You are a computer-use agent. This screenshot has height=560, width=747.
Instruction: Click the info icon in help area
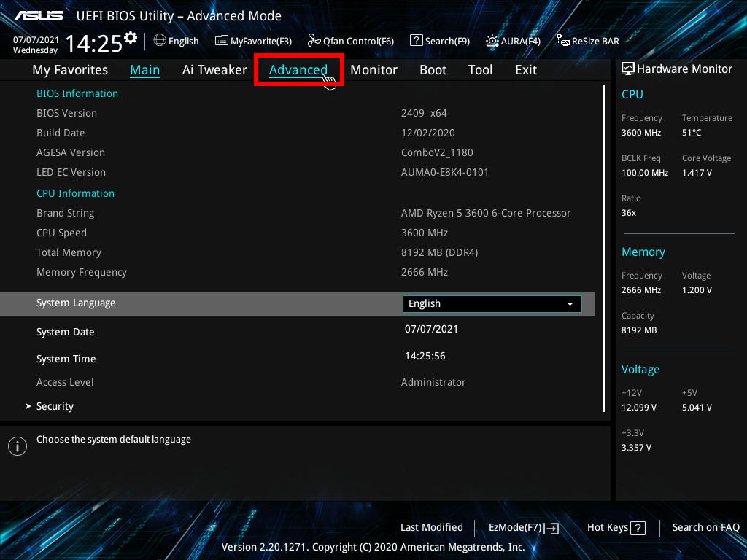tap(18, 446)
